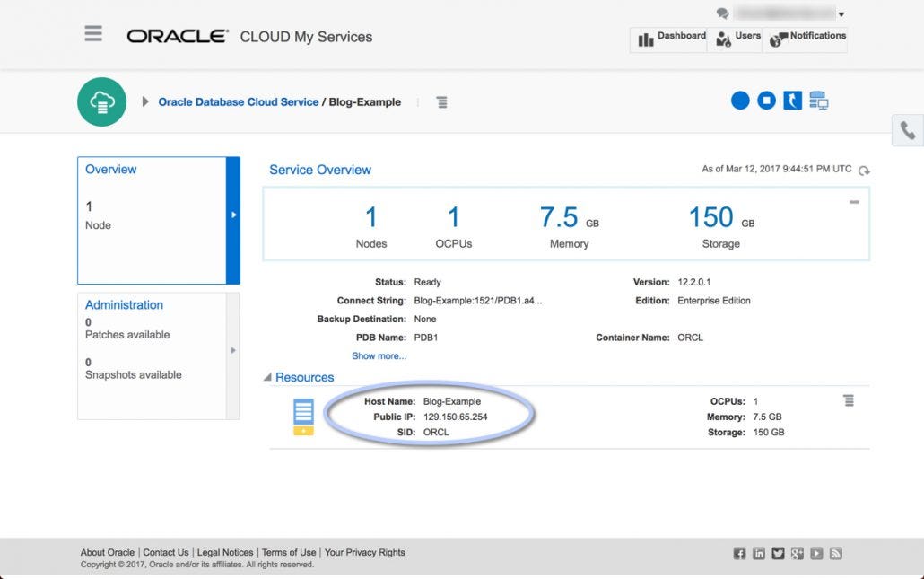Click Snapshots available text in Administration

click(133, 375)
